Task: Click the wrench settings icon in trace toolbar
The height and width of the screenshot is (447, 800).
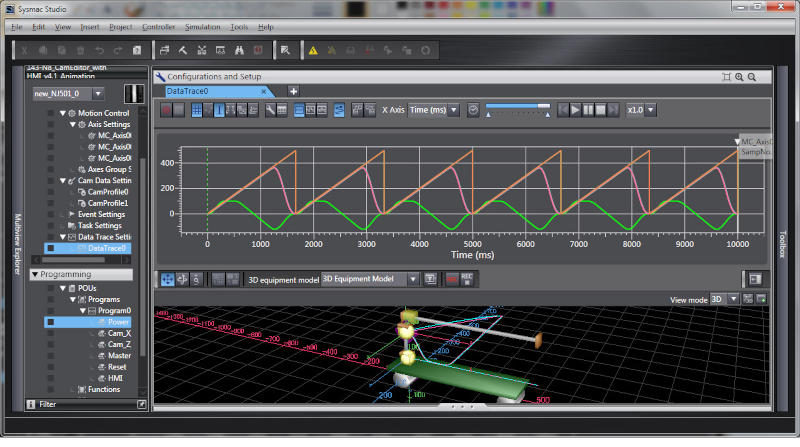Action: tap(270, 110)
